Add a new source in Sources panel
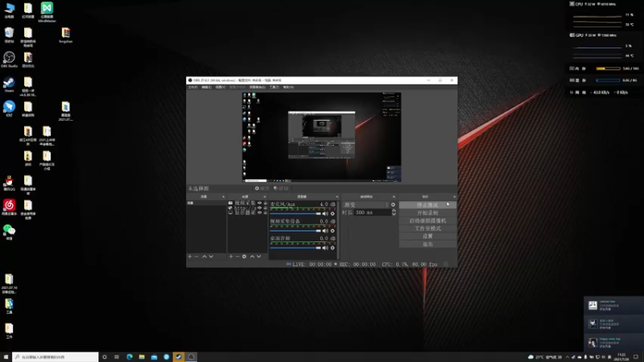This screenshot has width=644, height=362. point(231,257)
